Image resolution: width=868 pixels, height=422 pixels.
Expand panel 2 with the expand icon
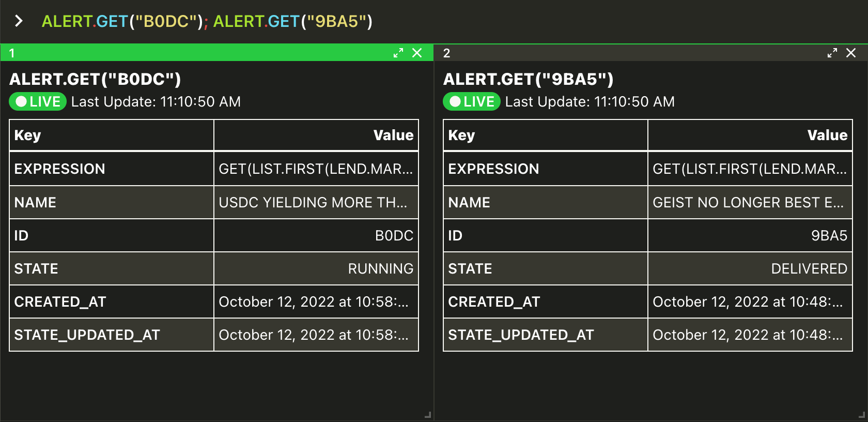tap(832, 53)
